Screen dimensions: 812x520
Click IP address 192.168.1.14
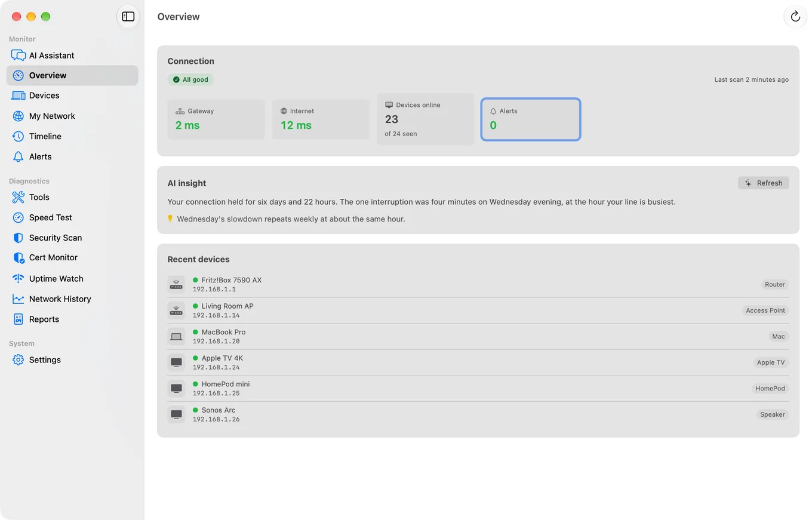216,315
